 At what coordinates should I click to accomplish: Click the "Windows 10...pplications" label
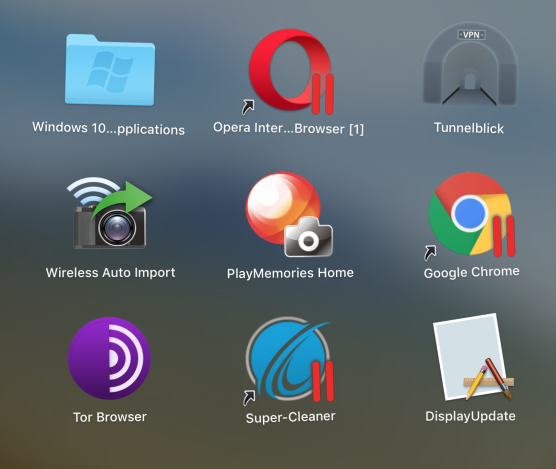point(109,128)
